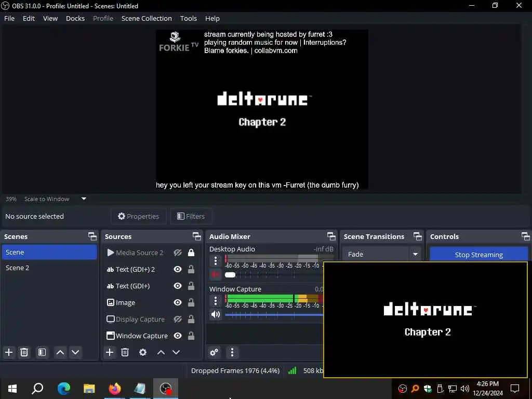Viewport: 532px width, 399px height.
Task: Open Windows taskbar search
Action: (x=37, y=389)
